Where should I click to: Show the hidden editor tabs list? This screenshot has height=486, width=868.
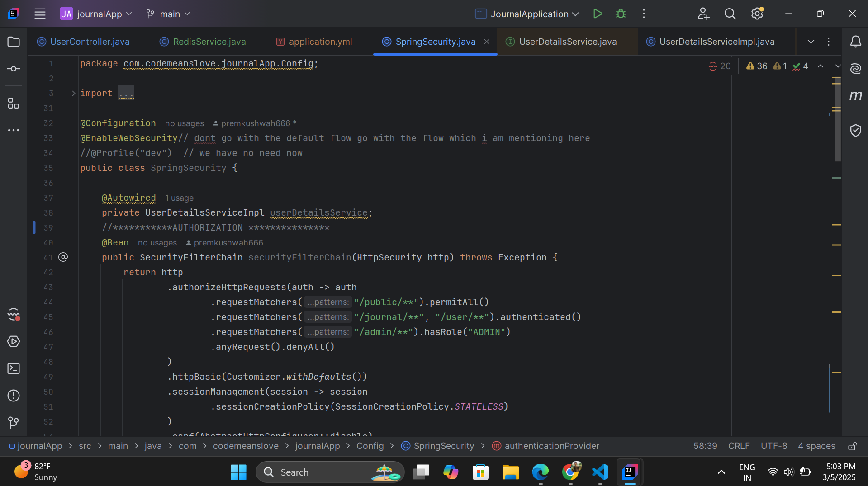click(811, 42)
